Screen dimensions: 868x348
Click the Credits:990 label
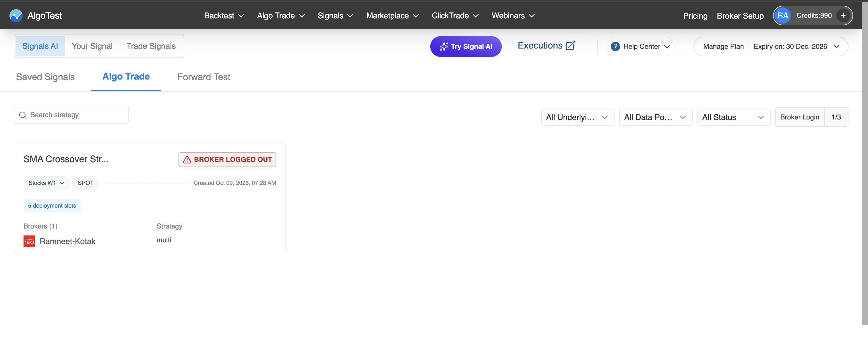814,16
